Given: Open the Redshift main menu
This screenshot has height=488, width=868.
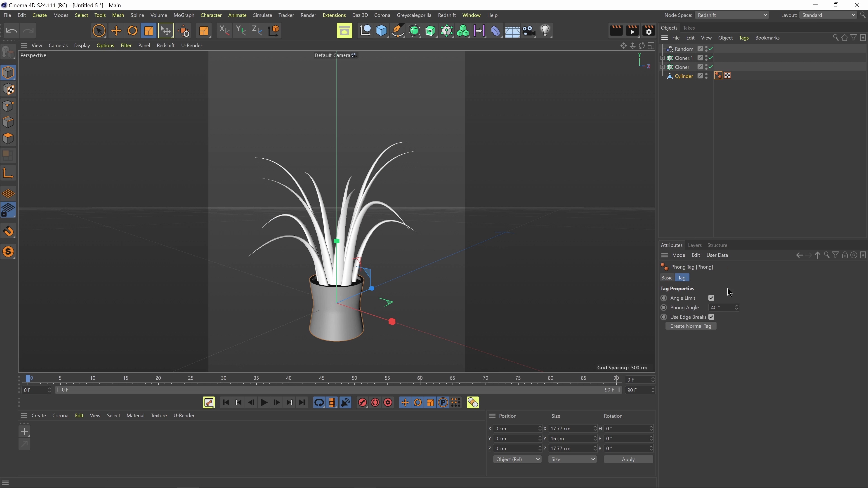Looking at the screenshot, I should coord(446,15).
